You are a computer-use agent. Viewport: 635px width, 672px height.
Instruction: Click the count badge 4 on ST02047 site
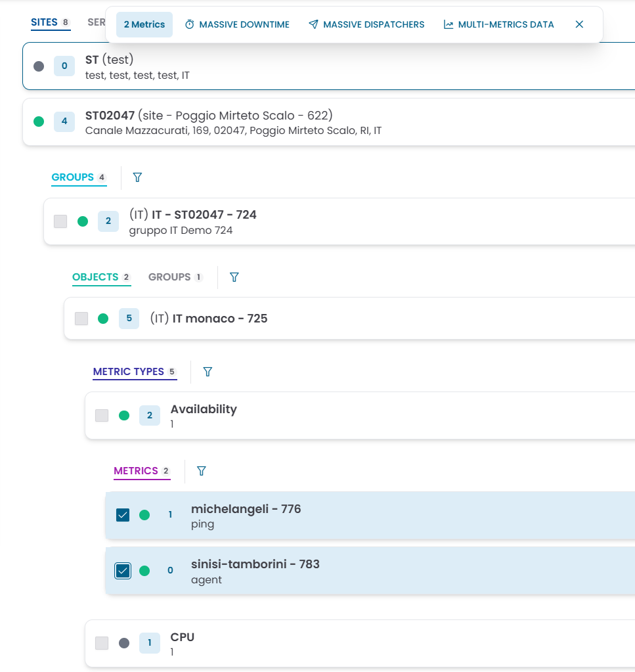coord(64,122)
